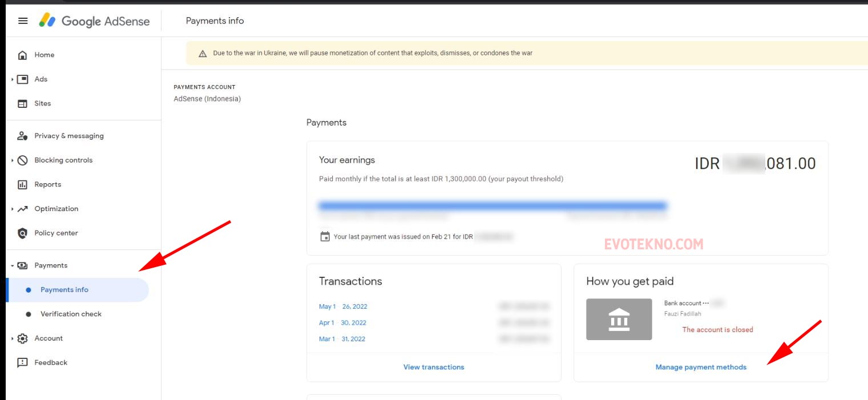Open the hamburger main menu

(23, 21)
